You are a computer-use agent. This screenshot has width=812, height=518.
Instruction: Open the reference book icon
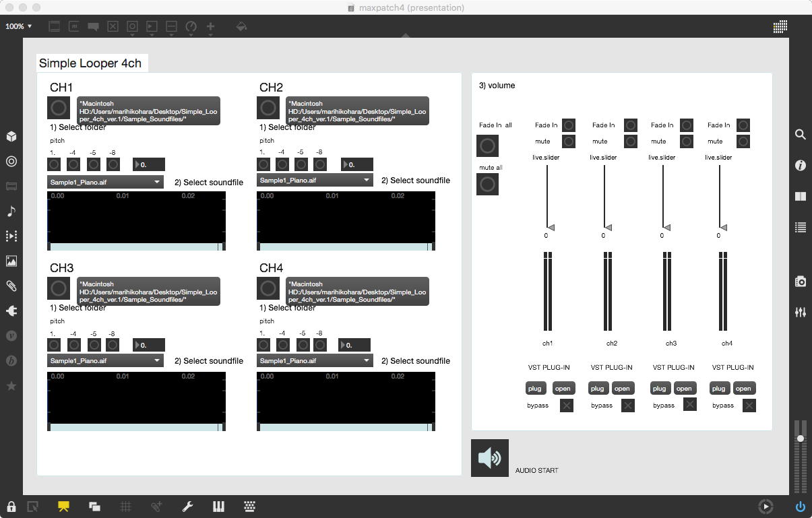click(x=801, y=197)
